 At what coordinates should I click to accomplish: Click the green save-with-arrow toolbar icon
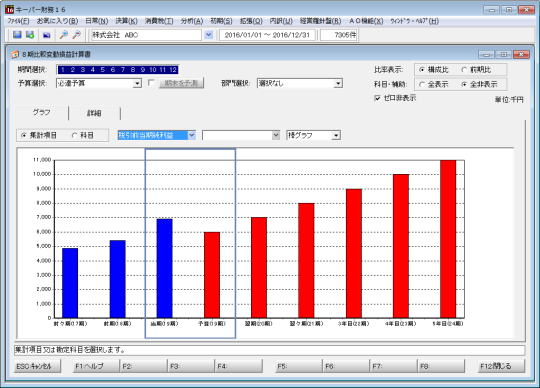(30, 34)
